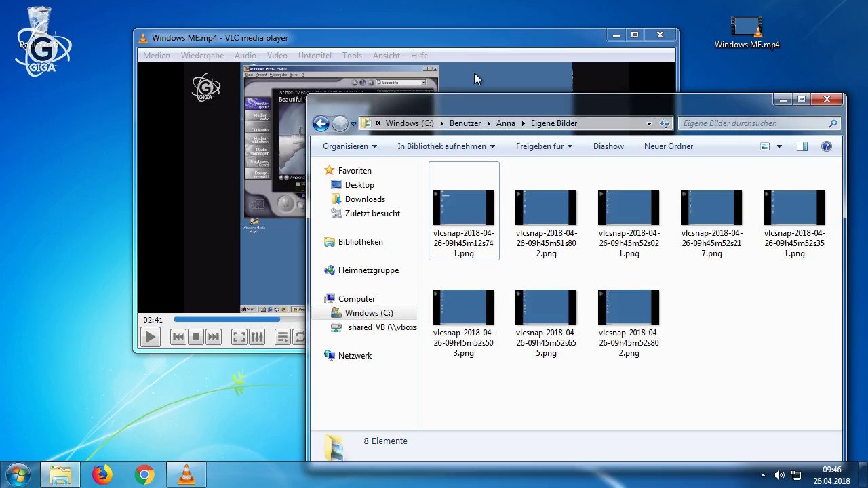Go back in the Explorer window
The image size is (868, 488).
click(x=321, y=123)
